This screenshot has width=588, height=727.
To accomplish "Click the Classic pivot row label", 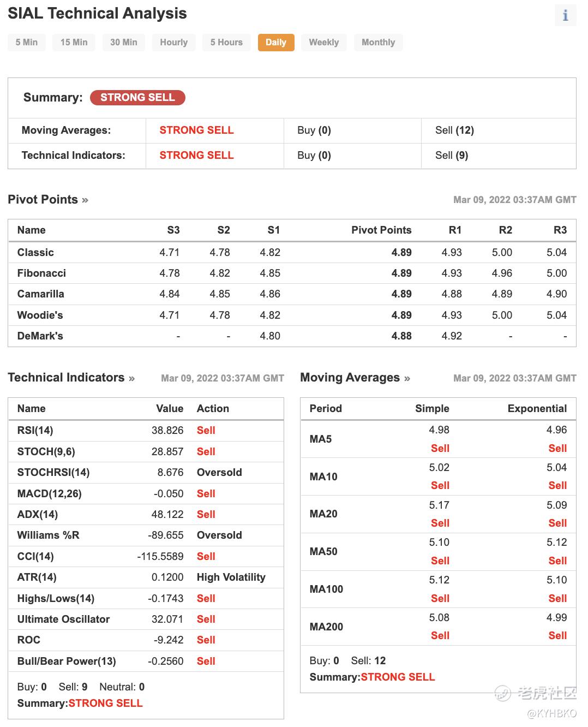I will (x=35, y=253).
